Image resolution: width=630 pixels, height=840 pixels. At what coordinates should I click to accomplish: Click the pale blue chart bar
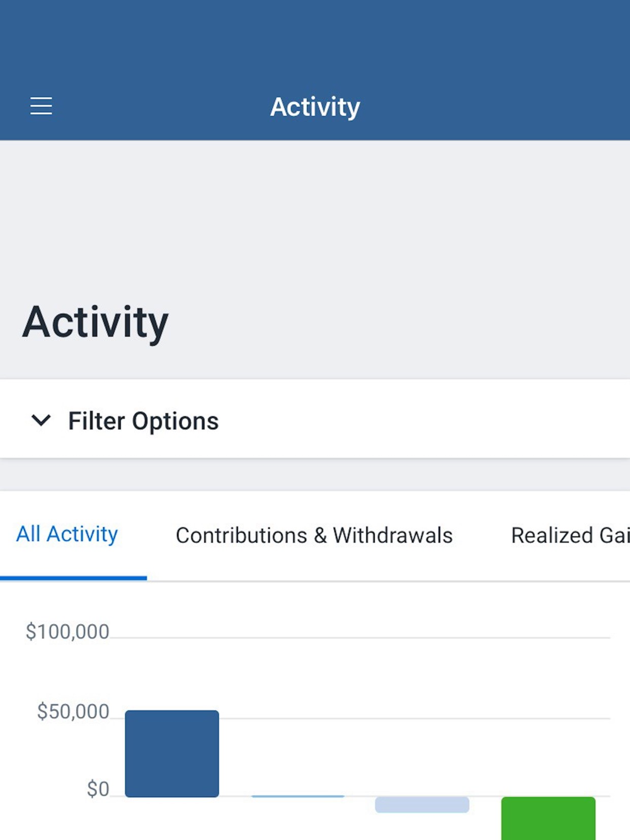[x=422, y=804]
